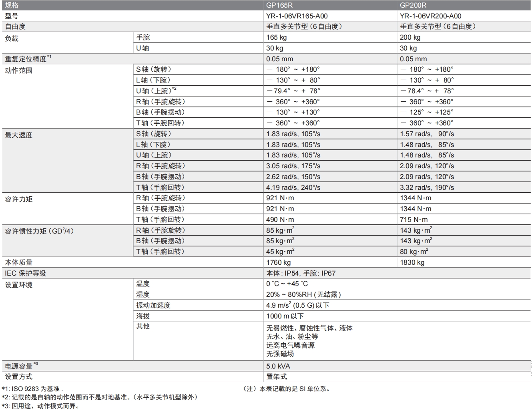
Task: Select the IEC 保护等级 row label
Action: click(x=25, y=273)
